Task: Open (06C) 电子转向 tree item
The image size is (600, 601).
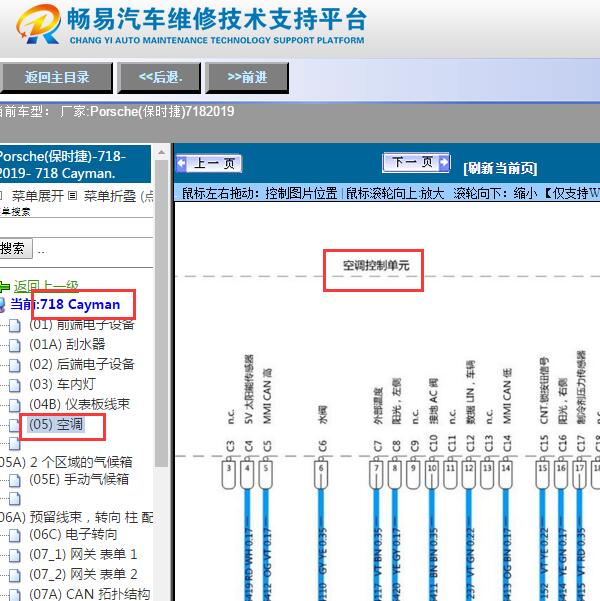Action: 73,534
